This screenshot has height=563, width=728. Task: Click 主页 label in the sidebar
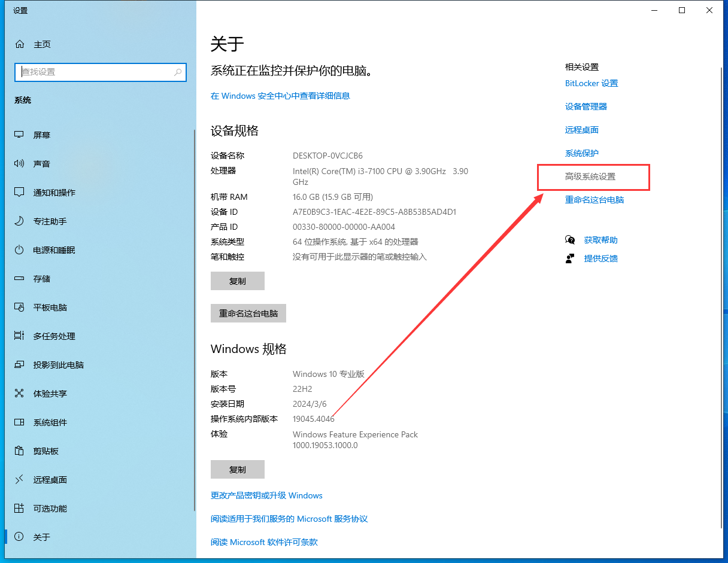click(42, 44)
